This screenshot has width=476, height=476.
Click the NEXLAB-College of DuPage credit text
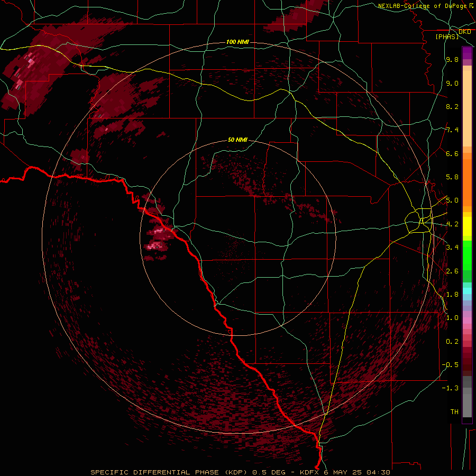(425, 6)
